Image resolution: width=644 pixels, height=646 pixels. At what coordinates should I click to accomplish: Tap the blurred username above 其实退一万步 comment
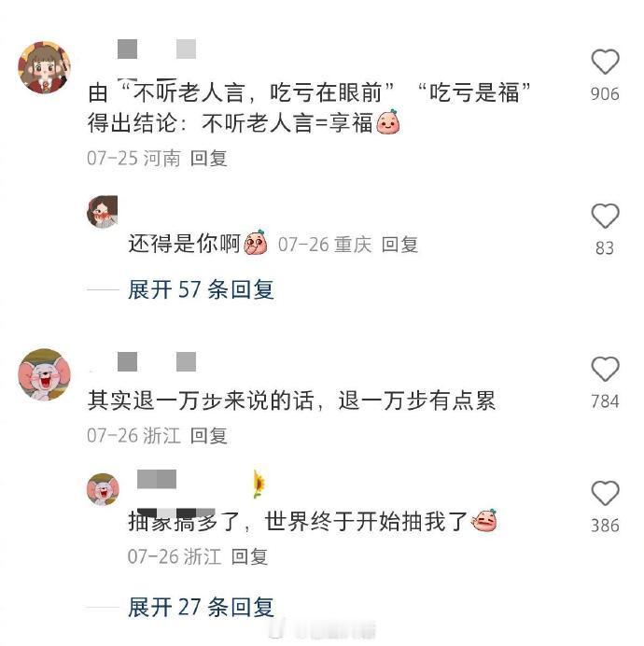tap(157, 361)
